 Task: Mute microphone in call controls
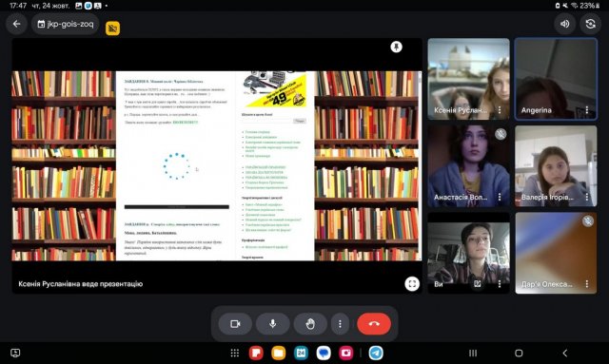[x=273, y=324]
